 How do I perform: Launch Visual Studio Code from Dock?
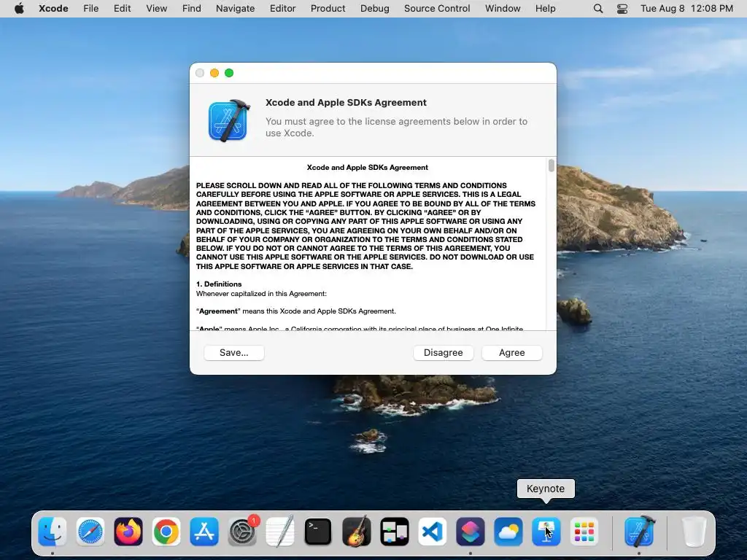(433, 532)
